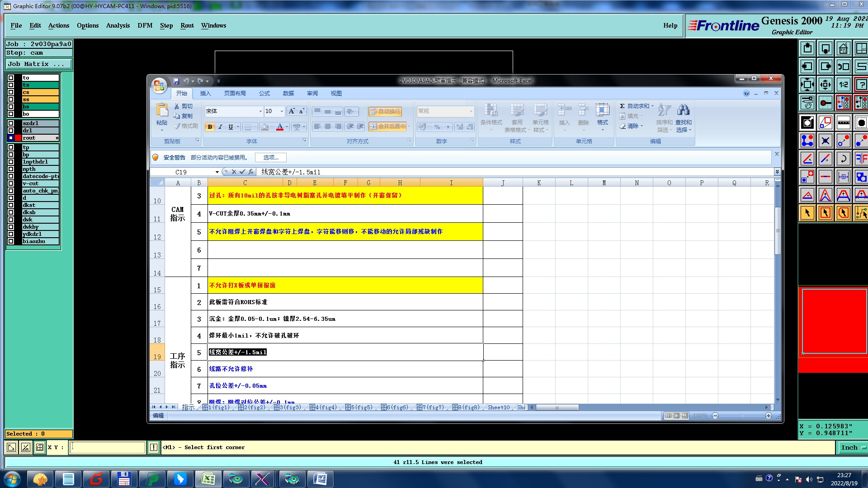This screenshot has width=868, height=488.
Task: Click the home view icon in Genesis toolbar
Action: 843,48
